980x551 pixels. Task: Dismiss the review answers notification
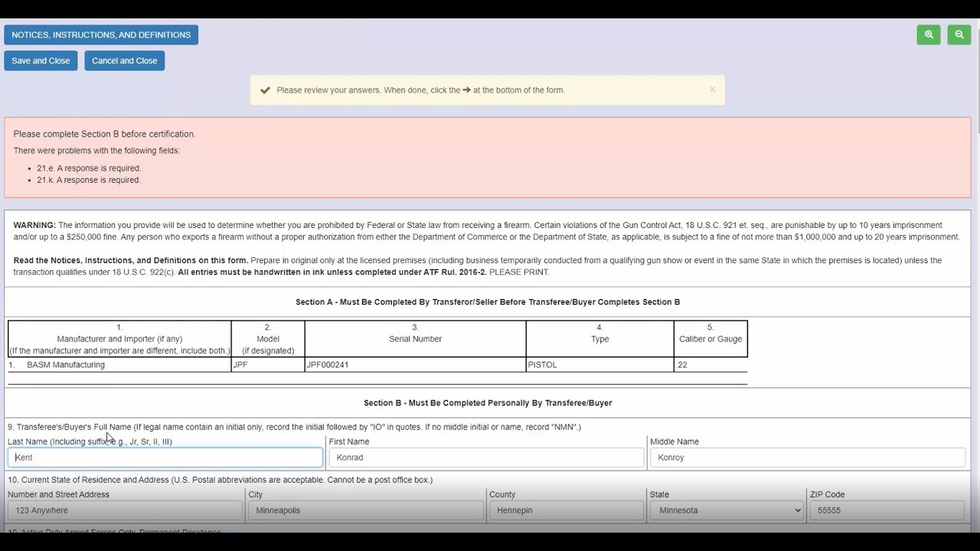click(712, 90)
